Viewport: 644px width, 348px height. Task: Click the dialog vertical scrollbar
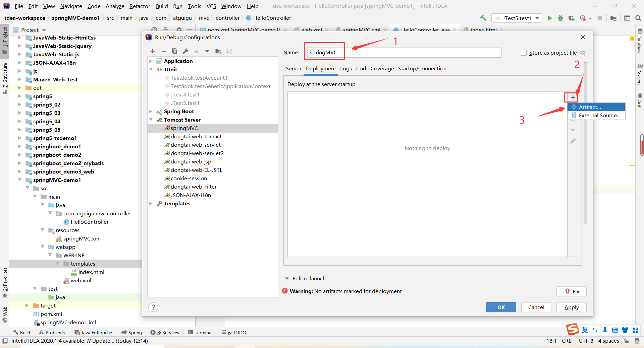click(x=586, y=144)
